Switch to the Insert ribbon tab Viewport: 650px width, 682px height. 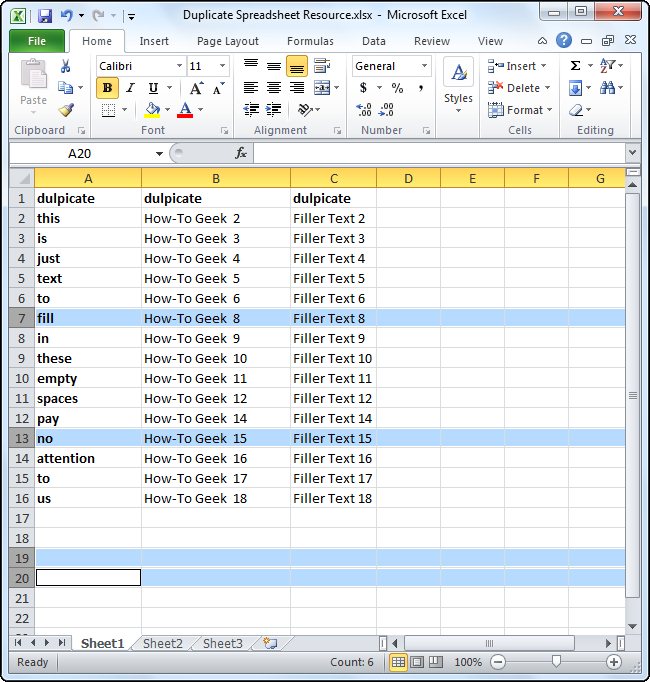click(x=154, y=41)
